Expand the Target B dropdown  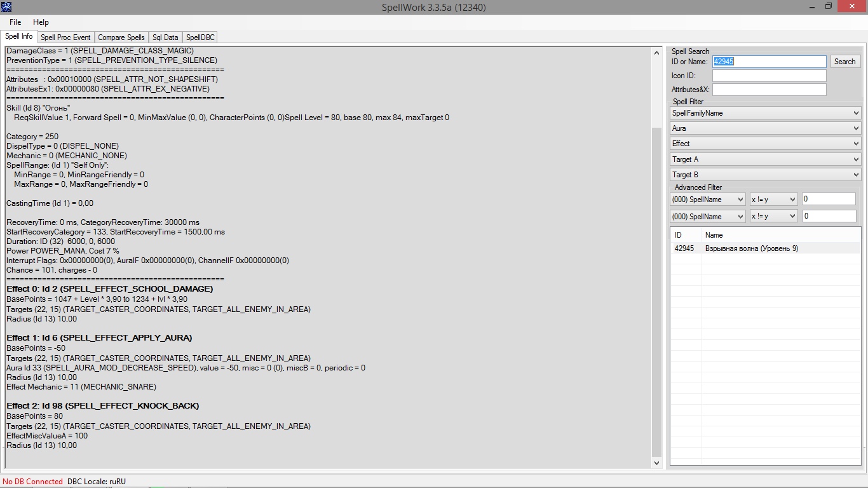[x=765, y=175]
